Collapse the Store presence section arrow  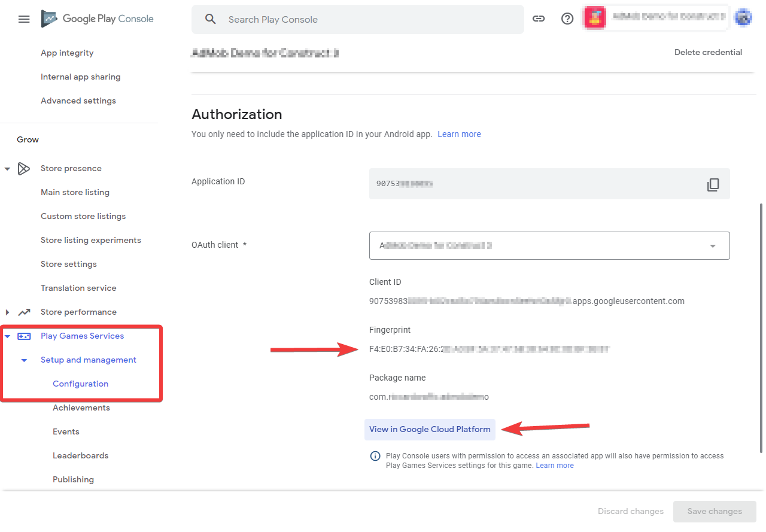click(7, 169)
